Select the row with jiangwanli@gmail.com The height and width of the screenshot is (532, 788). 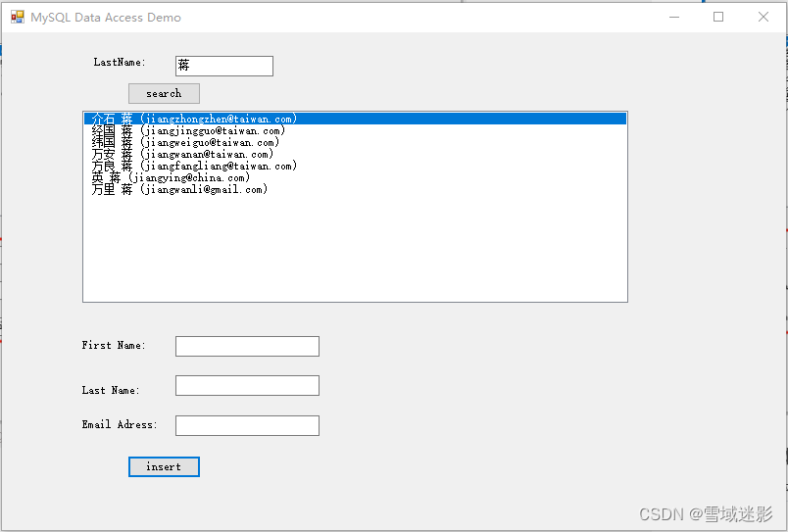356,189
